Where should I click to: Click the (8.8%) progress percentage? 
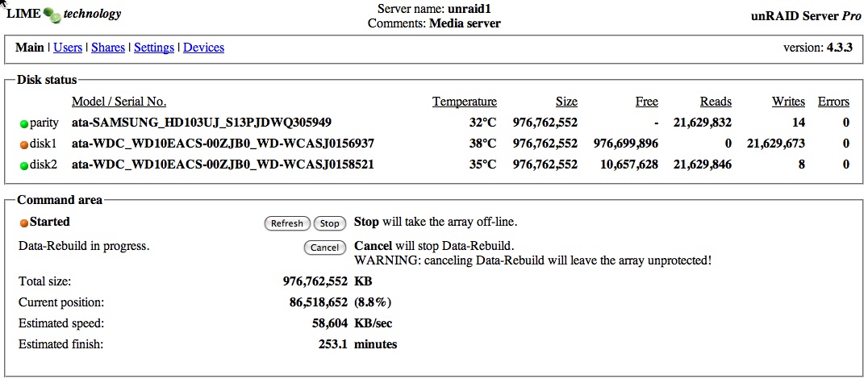pos(373,302)
